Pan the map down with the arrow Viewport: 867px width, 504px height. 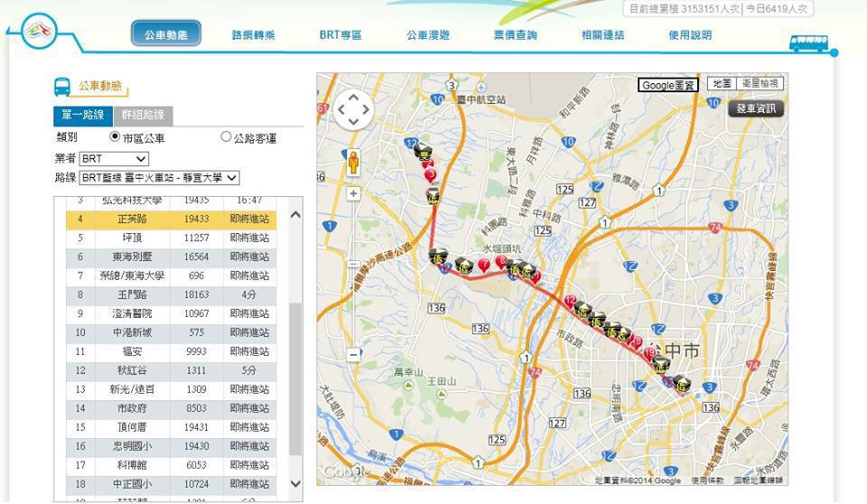353,121
